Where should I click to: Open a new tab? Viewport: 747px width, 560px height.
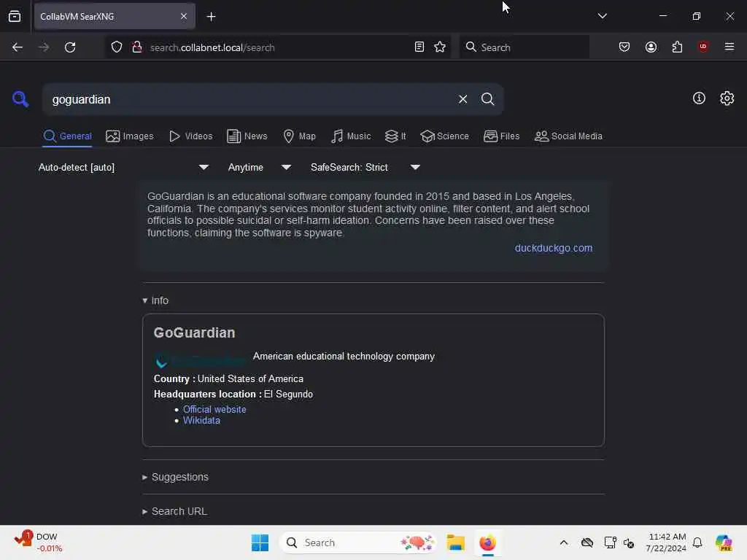pos(211,17)
